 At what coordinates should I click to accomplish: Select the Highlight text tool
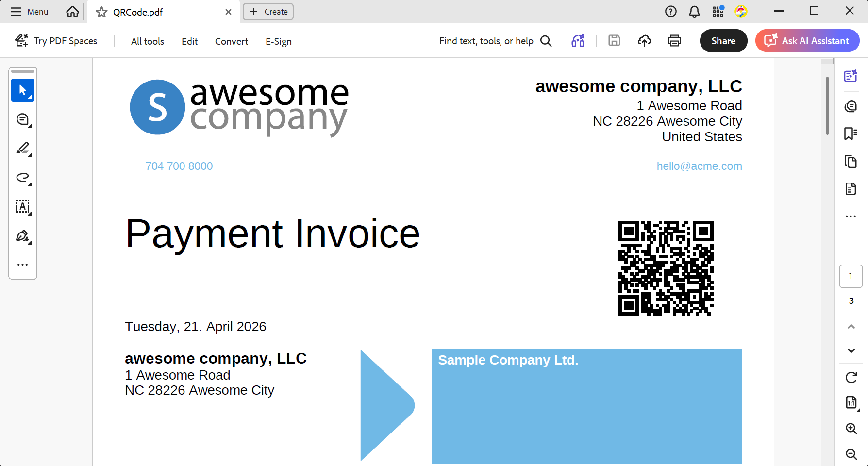coord(23,149)
